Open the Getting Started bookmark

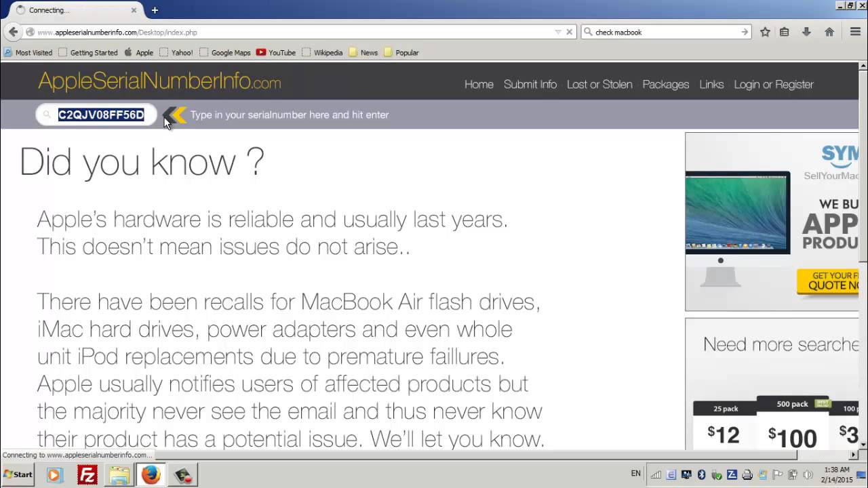pos(88,52)
